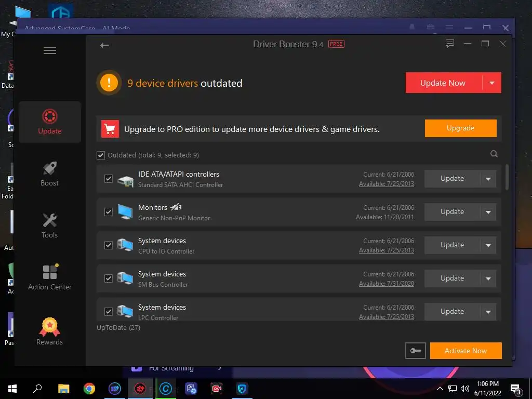Open Windows Start menu
The height and width of the screenshot is (399, 532).
tap(12, 389)
